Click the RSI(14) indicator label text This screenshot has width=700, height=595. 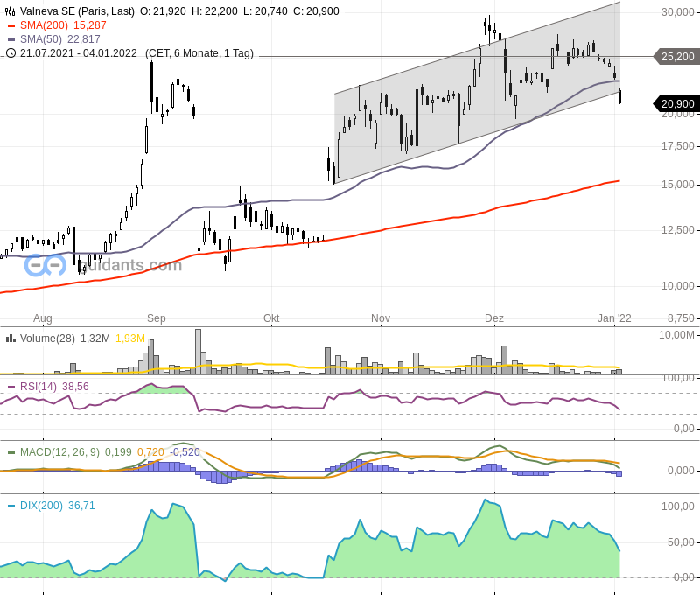[x=38, y=387]
